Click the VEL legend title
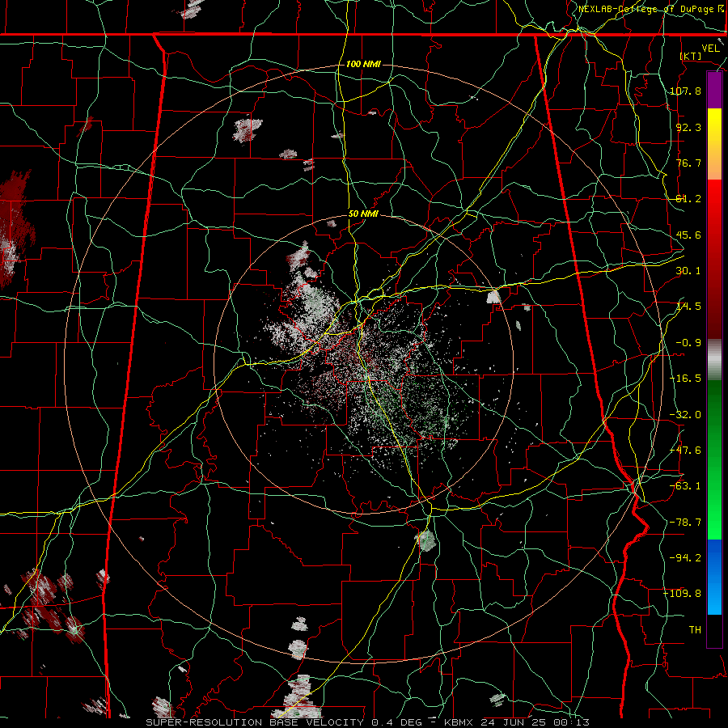Viewport: 728px width, 728px height. (710, 49)
